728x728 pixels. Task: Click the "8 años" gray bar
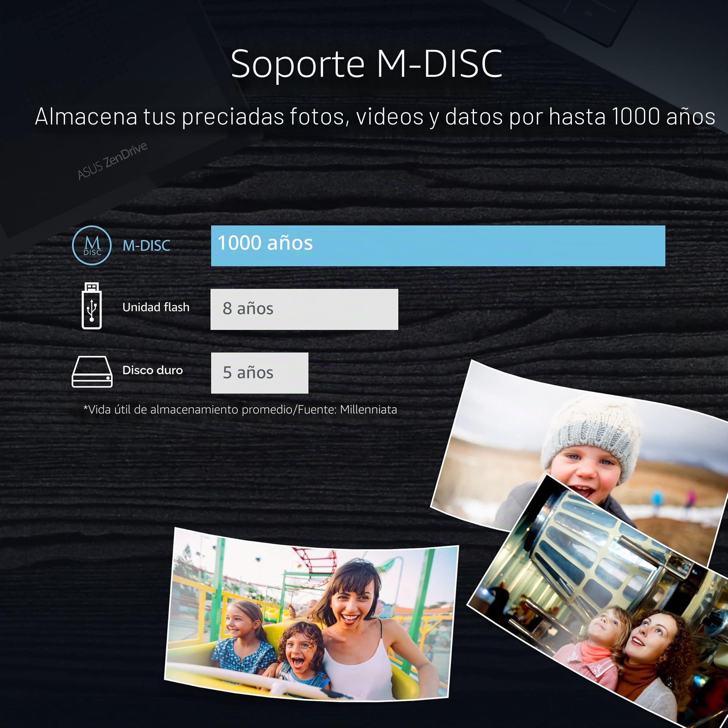tap(304, 309)
